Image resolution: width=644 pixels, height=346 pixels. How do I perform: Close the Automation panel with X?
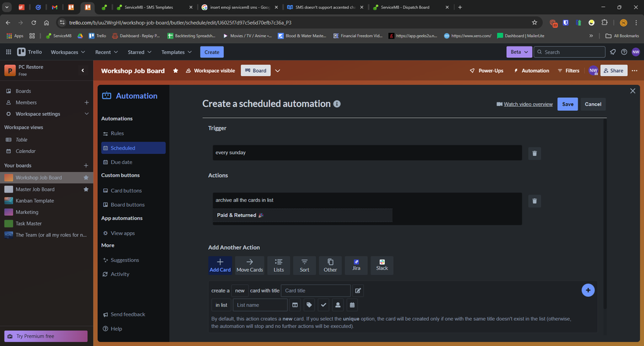pos(632,91)
